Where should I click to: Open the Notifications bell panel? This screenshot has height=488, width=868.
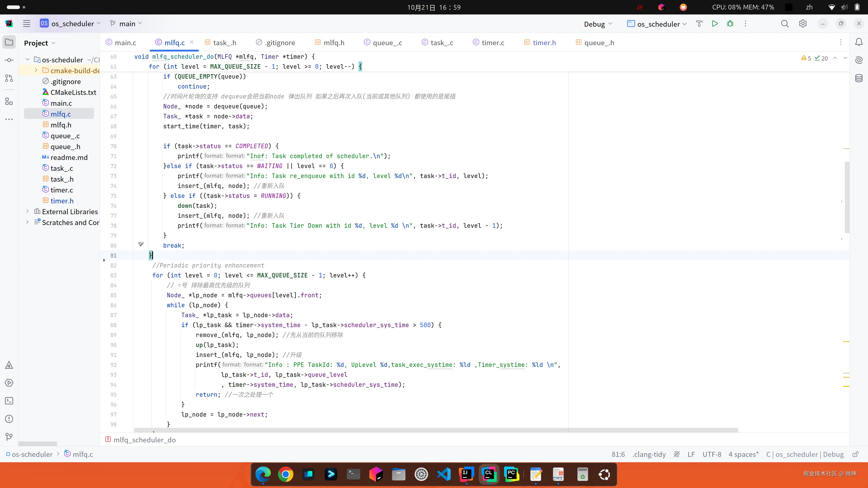coord(859,42)
